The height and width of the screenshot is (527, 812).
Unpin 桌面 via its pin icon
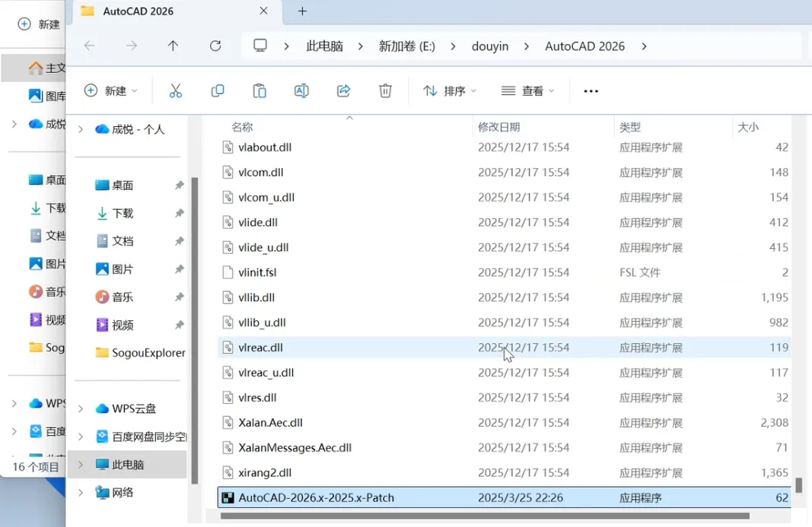(x=179, y=186)
